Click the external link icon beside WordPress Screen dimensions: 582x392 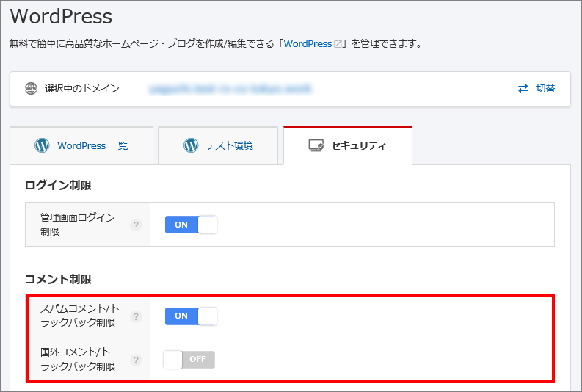[338, 44]
